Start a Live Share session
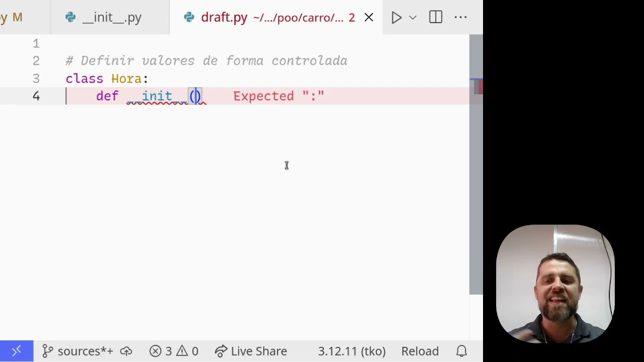This screenshot has height=362, width=644. pos(251,351)
